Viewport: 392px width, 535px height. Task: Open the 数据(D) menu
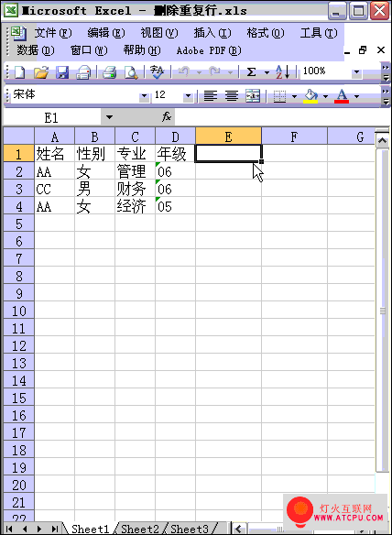(x=36, y=50)
